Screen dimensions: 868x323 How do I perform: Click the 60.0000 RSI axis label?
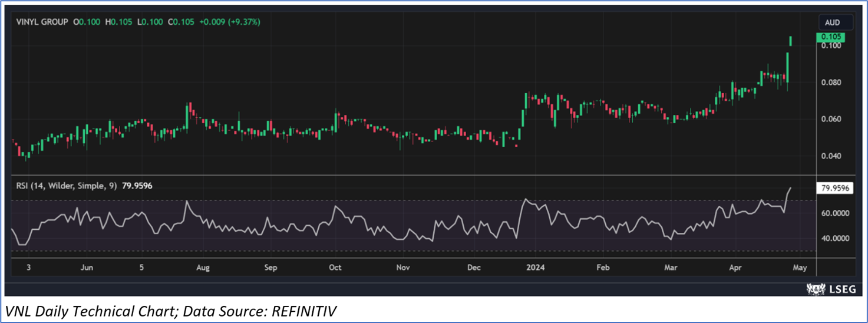coord(836,213)
